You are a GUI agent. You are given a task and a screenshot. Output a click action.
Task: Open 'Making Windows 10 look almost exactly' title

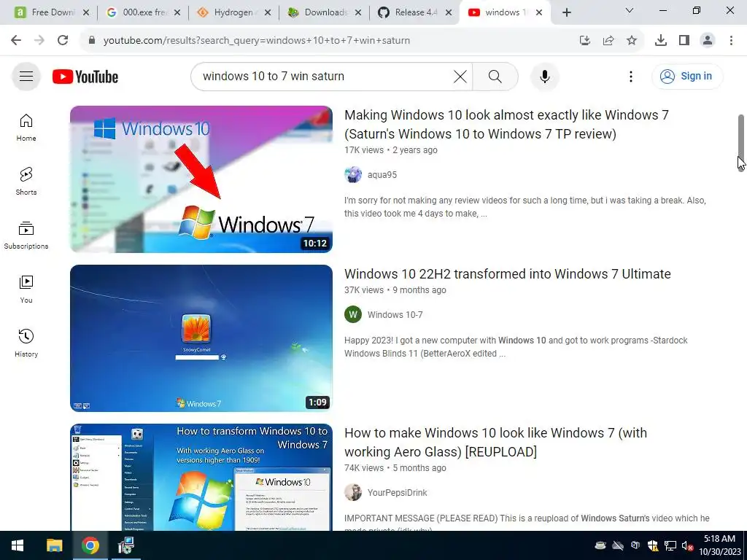[x=506, y=124]
